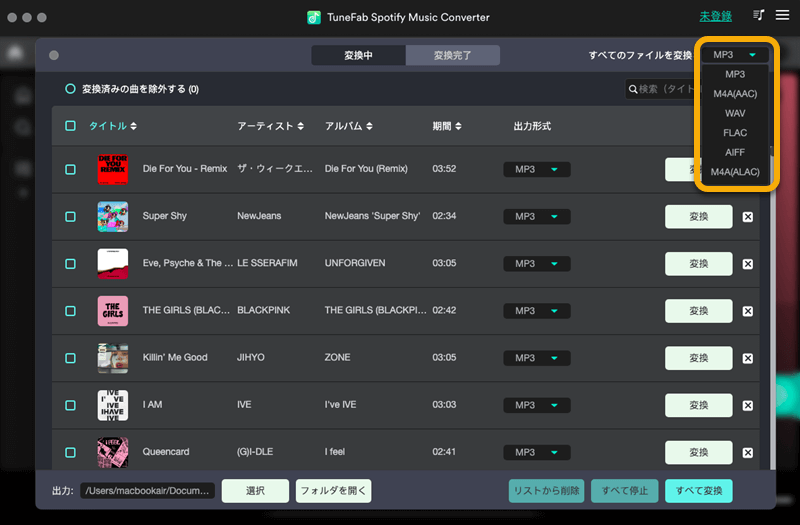
Task: Click 変換 button for Queencard
Action: click(698, 453)
